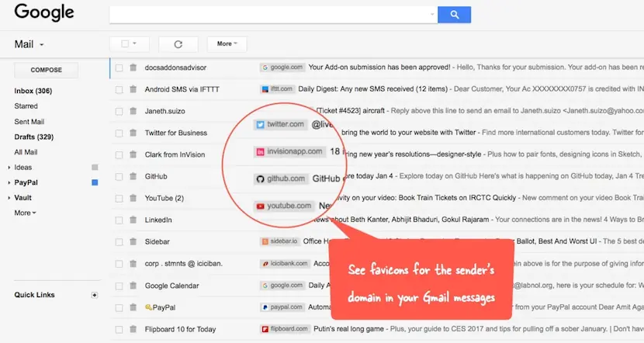Delete the corp stmnts icicibank email
This screenshot has height=343, width=644.
pos(133,263)
